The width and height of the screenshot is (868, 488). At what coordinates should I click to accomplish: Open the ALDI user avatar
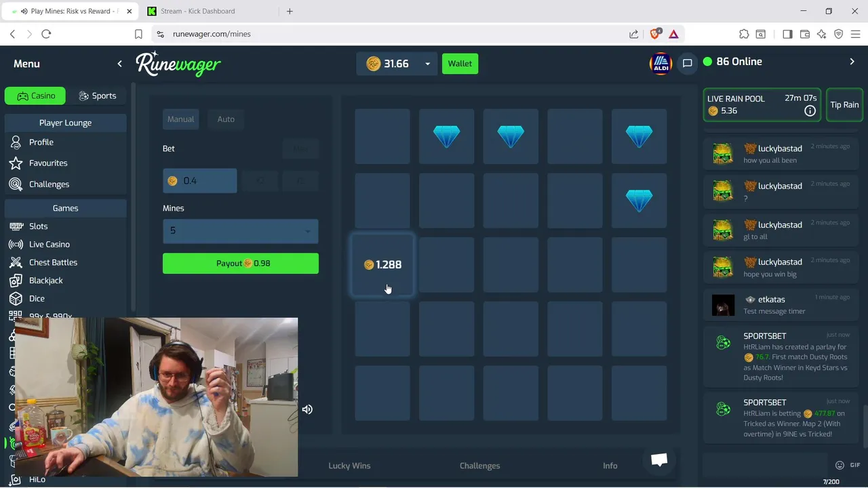(x=660, y=64)
